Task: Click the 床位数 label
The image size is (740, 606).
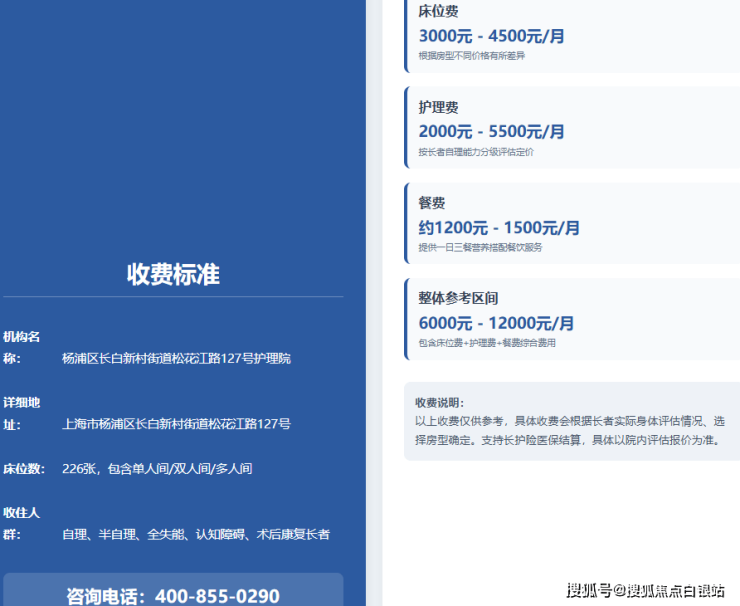Action: 24,469
